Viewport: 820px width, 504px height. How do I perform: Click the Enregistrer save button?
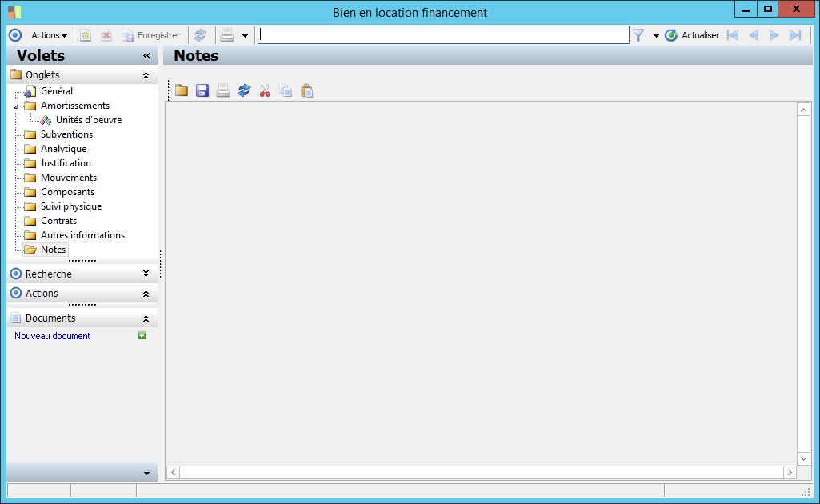pyautogui.click(x=151, y=35)
